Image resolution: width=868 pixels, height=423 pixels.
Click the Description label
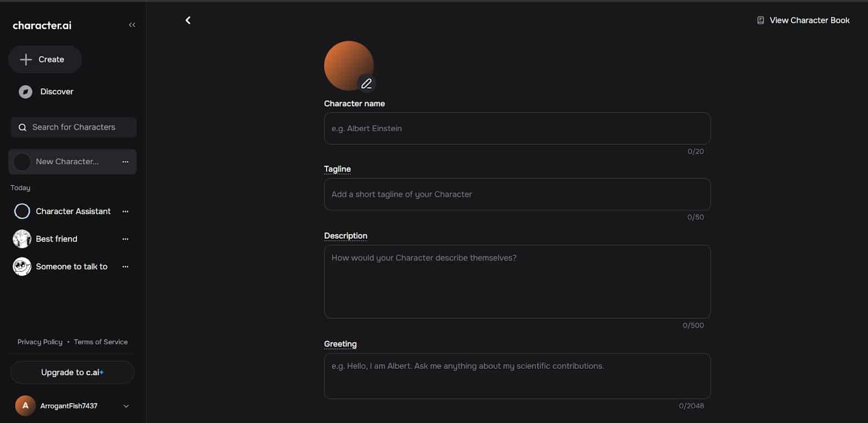tap(346, 236)
